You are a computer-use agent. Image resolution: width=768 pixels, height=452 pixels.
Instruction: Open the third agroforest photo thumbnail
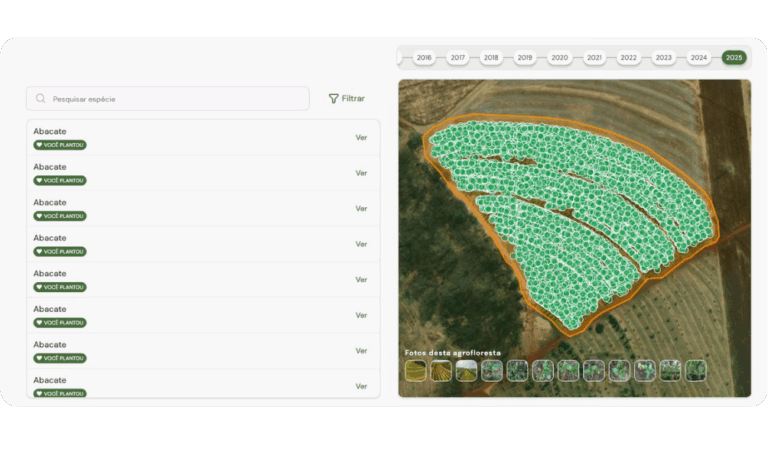(x=466, y=370)
